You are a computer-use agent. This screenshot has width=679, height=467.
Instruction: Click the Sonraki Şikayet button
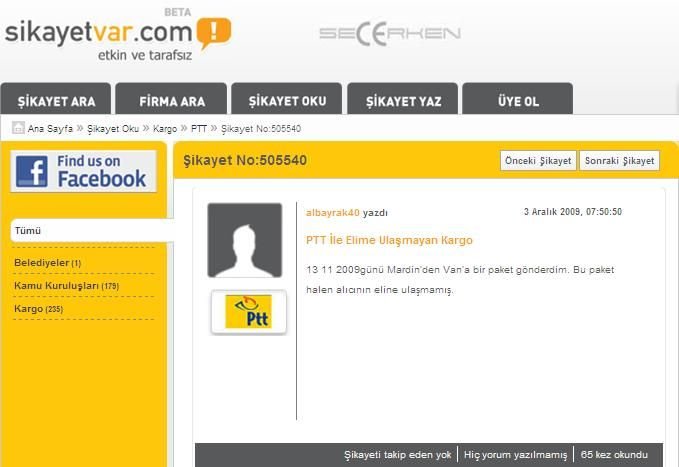point(619,161)
